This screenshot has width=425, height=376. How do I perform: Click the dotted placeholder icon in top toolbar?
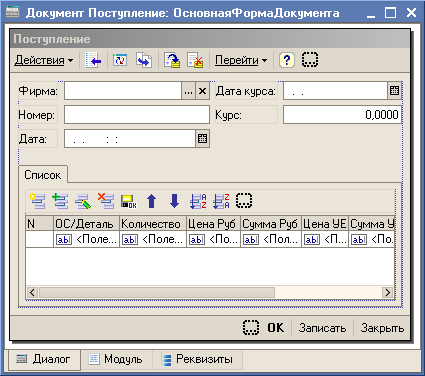point(310,60)
